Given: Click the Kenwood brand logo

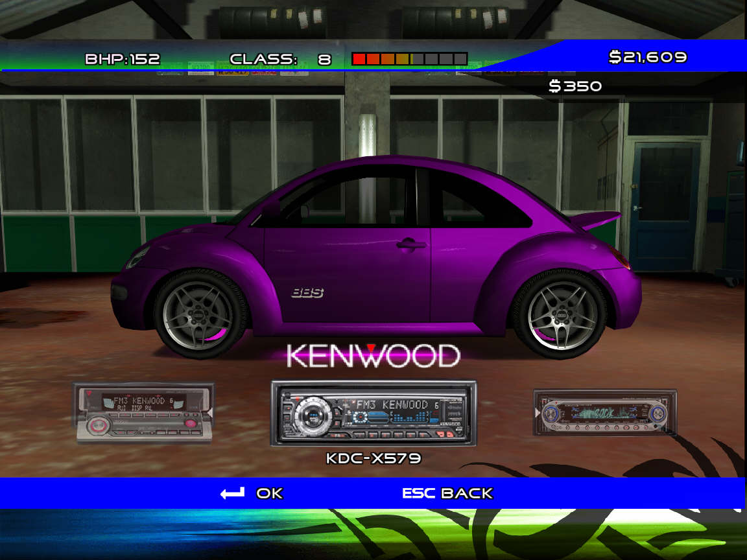Looking at the screenshot, I should [x=373, y=356].
